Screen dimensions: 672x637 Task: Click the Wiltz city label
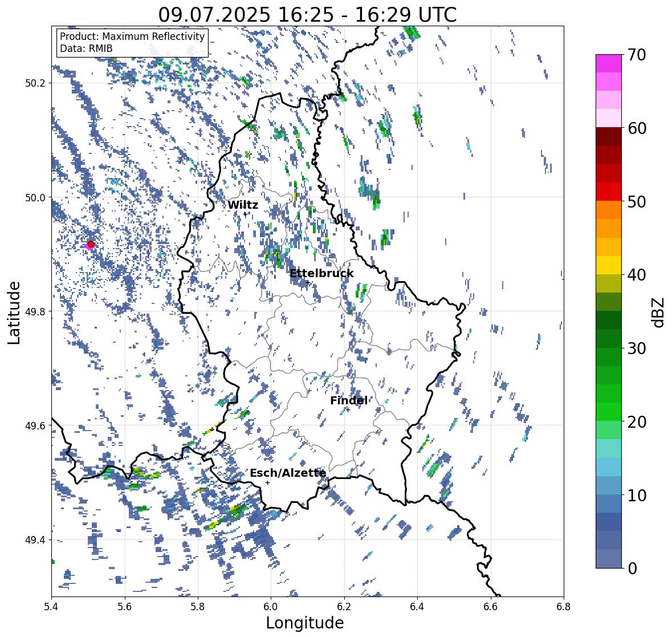click(x=243, y=205)
